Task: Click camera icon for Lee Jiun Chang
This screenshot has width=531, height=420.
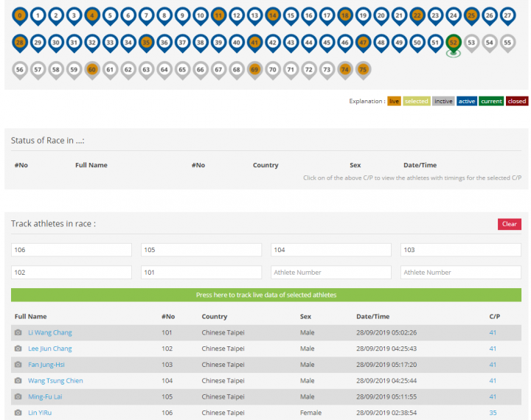Action: click(18, 349)
